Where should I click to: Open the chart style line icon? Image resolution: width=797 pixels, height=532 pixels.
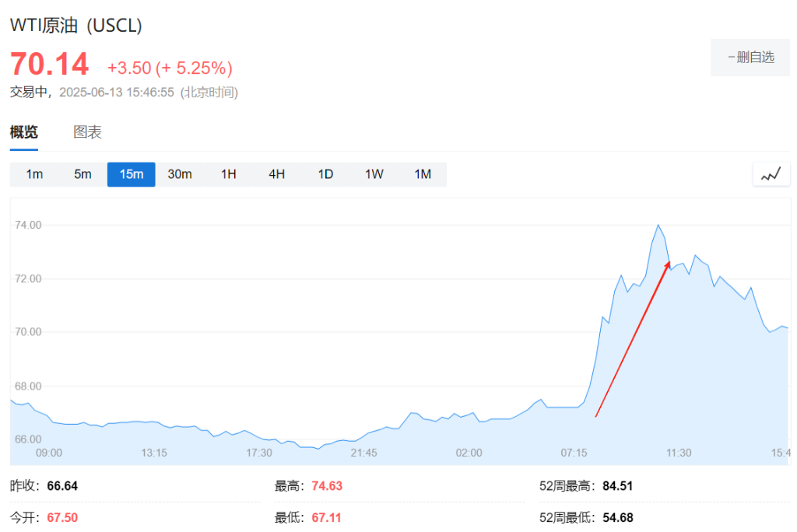click(771, 174)
